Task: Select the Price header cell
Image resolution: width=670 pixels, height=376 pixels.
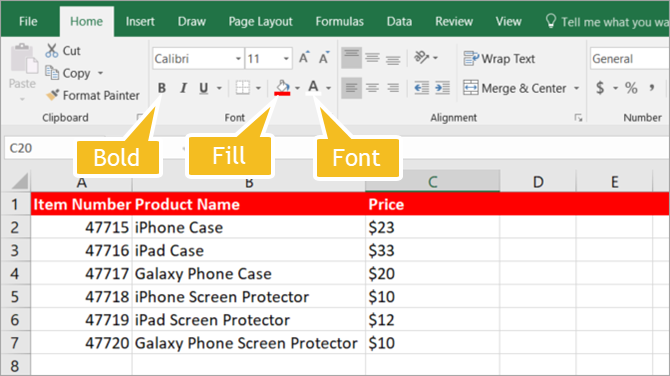Action: (x=432, y=204)
